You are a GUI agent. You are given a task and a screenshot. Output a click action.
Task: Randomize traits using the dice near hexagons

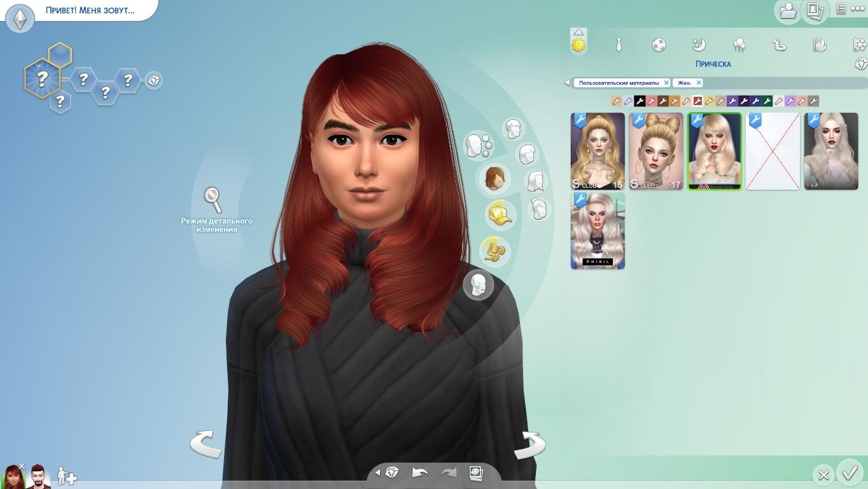click(153, 81)
